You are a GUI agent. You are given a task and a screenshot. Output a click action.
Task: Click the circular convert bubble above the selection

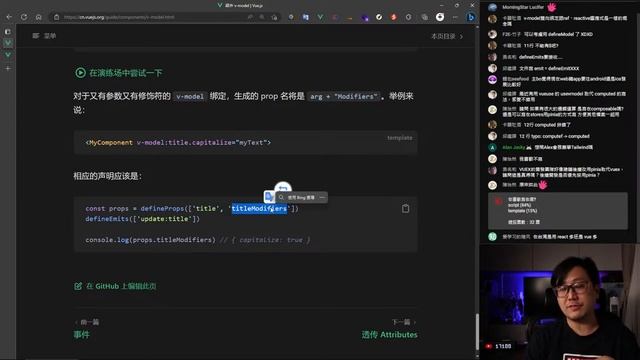pyautogui.click(x=283, y=188)
